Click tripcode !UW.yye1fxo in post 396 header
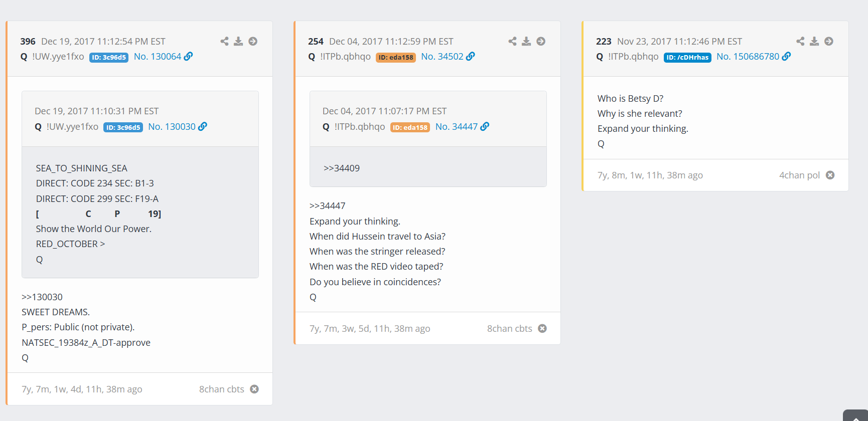The image size is (868, 421). tap(58, 57)
